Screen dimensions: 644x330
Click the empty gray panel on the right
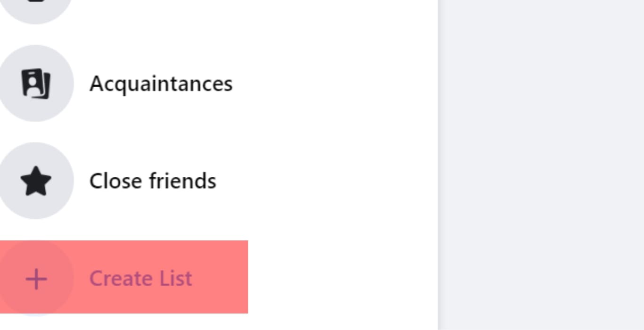(x=542, y=165)
